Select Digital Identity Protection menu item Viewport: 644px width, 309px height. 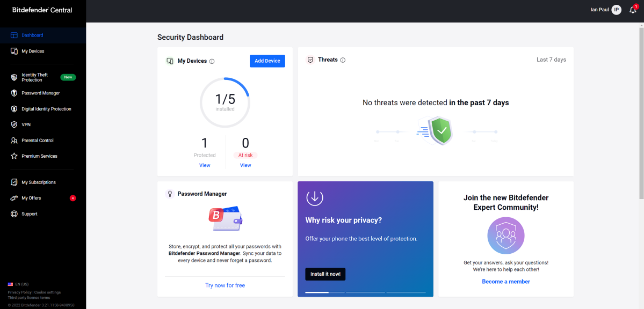coord(43,109)
